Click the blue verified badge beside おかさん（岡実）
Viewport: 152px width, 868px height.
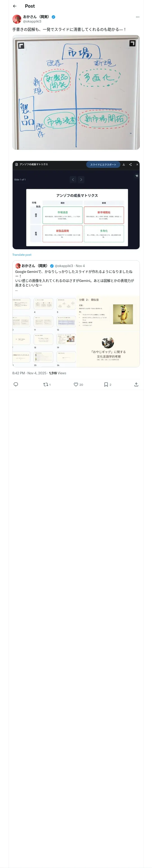[53, 17]
